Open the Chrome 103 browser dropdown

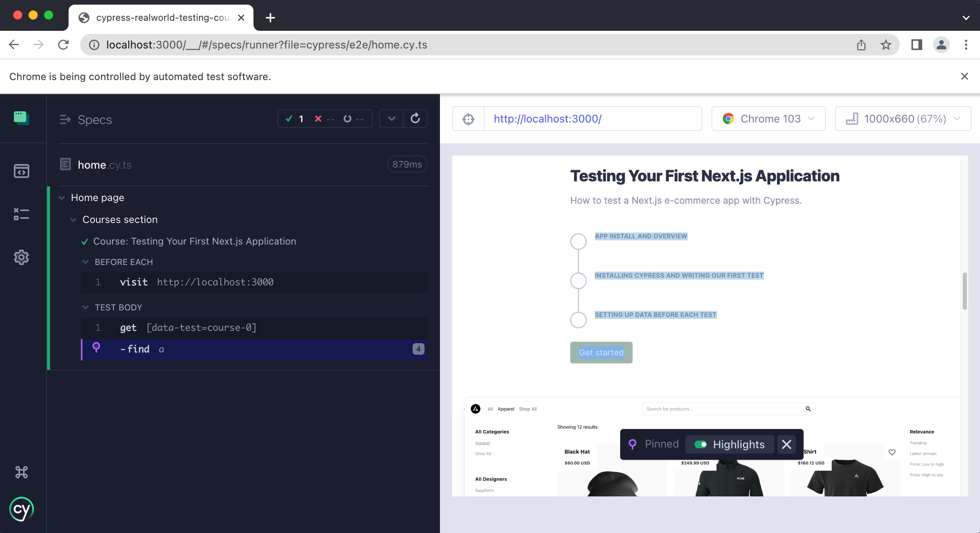[769, 119]
